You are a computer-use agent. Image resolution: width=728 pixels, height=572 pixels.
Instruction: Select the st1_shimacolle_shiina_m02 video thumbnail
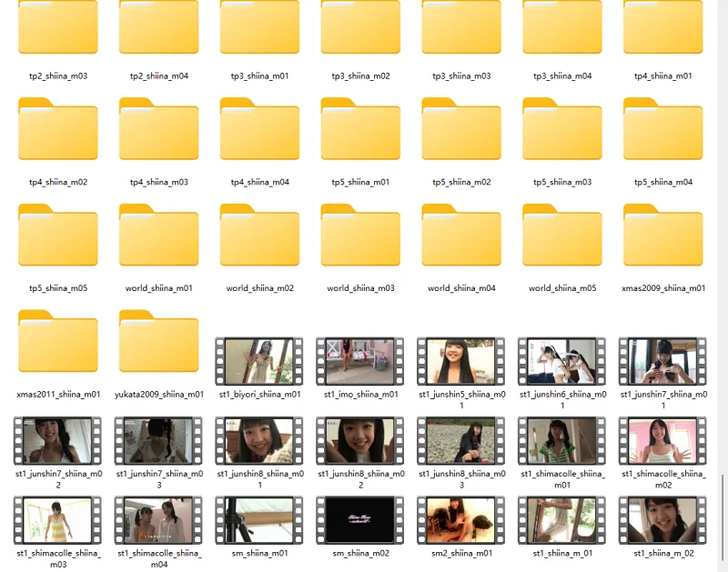662,441
